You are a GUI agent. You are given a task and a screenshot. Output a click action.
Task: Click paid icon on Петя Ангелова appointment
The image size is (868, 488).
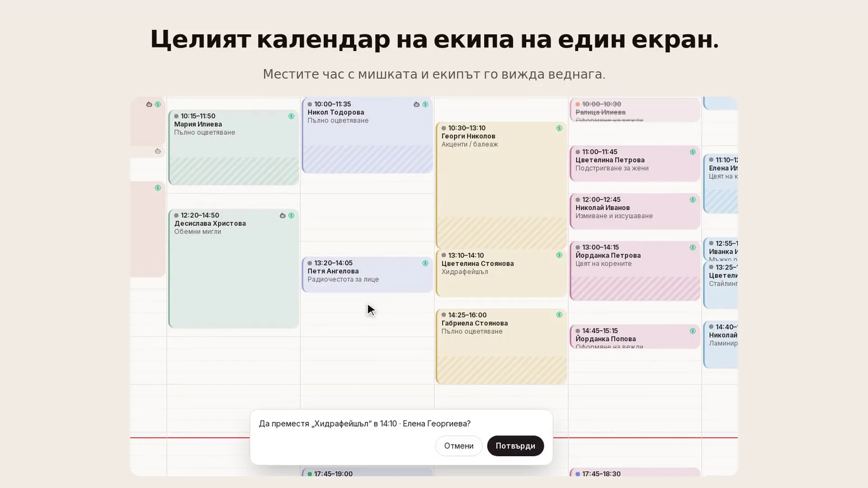[x=425, y=263]
